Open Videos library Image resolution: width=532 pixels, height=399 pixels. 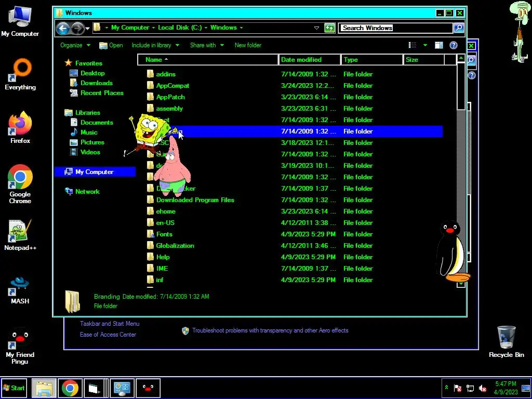tap(90, 152)
